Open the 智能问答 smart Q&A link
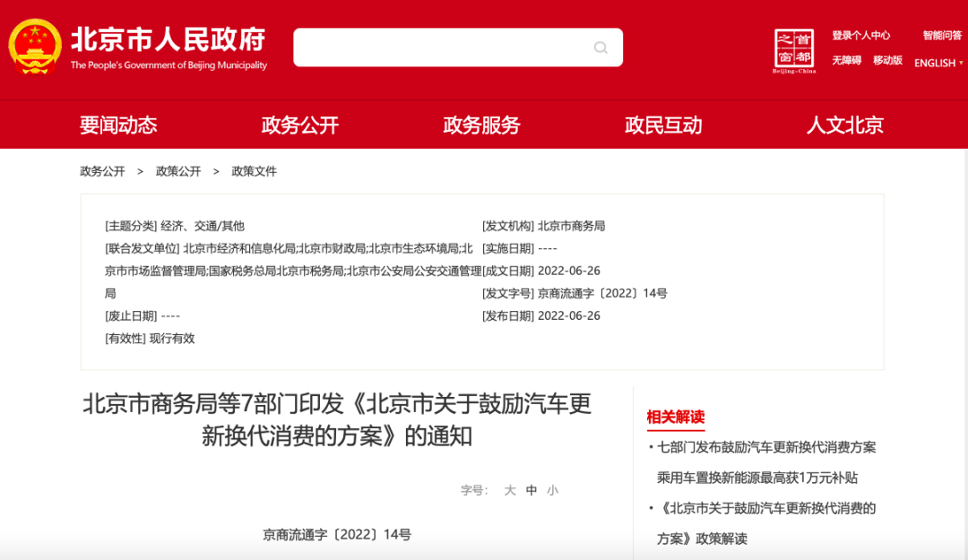Screen dimensions: 968x560 (x=942, y=36)
